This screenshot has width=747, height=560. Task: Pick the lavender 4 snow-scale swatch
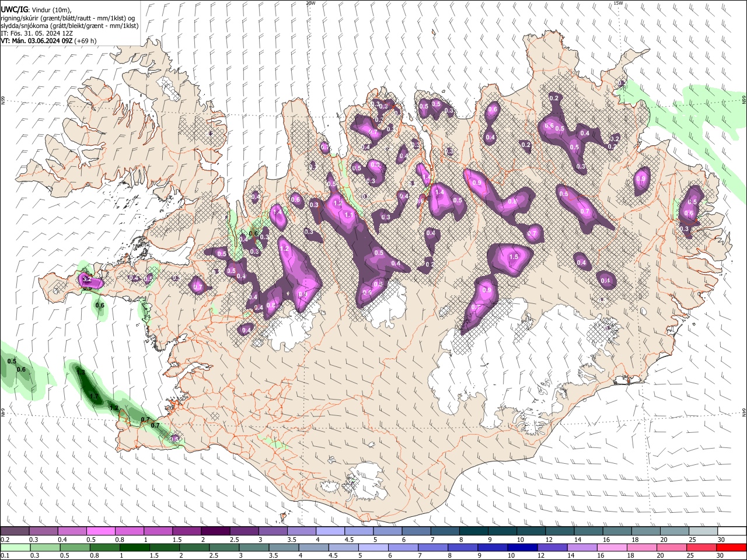[x=331, y=531]
